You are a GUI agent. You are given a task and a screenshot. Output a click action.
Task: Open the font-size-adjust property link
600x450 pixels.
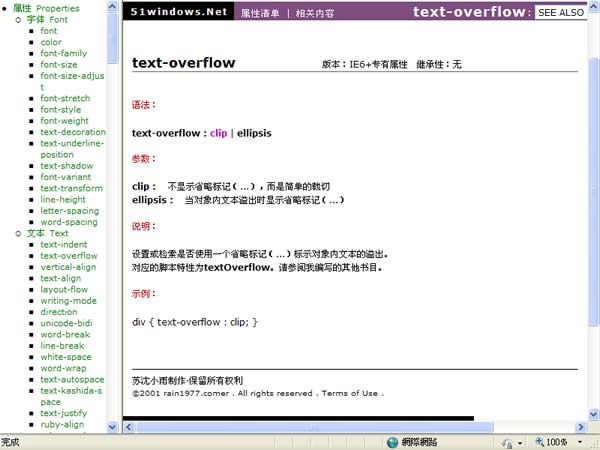pyautogui.click(x=72, y=81)
